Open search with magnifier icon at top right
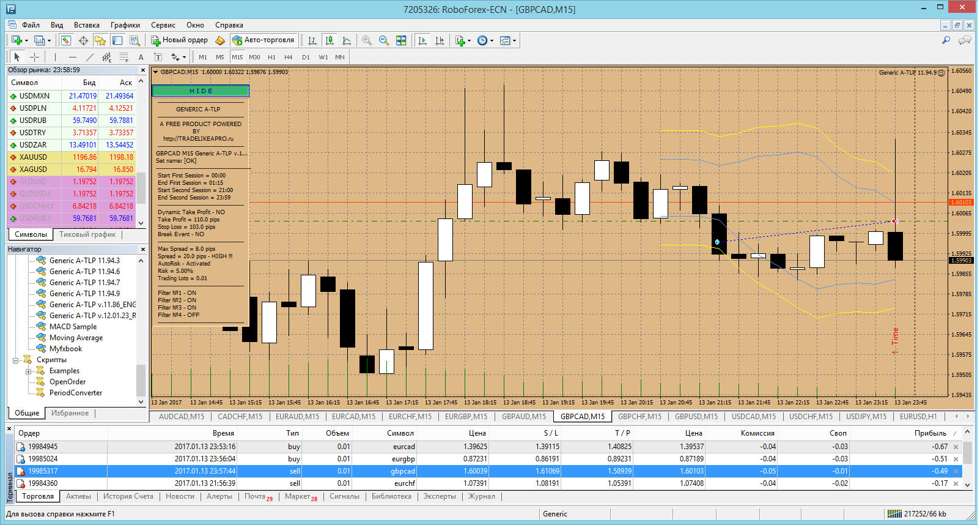Image resolution: width=980 pixels, height=525 pixels. pos(946,40)
